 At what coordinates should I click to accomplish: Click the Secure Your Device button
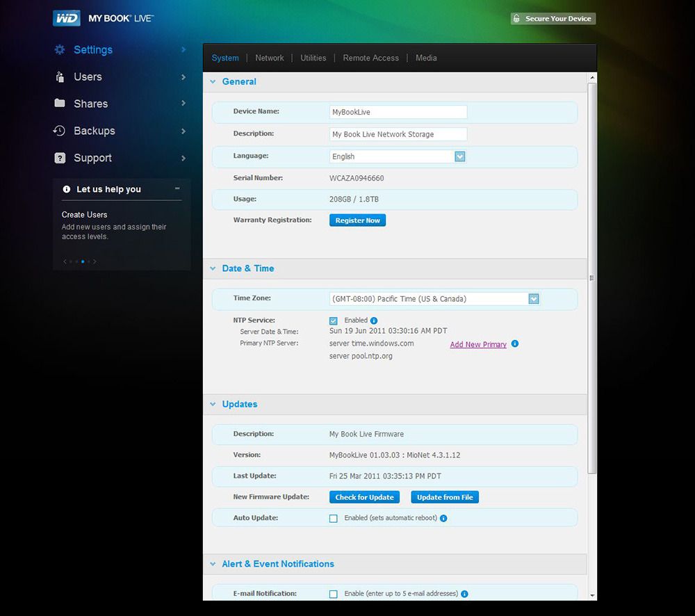pos(553,19)
